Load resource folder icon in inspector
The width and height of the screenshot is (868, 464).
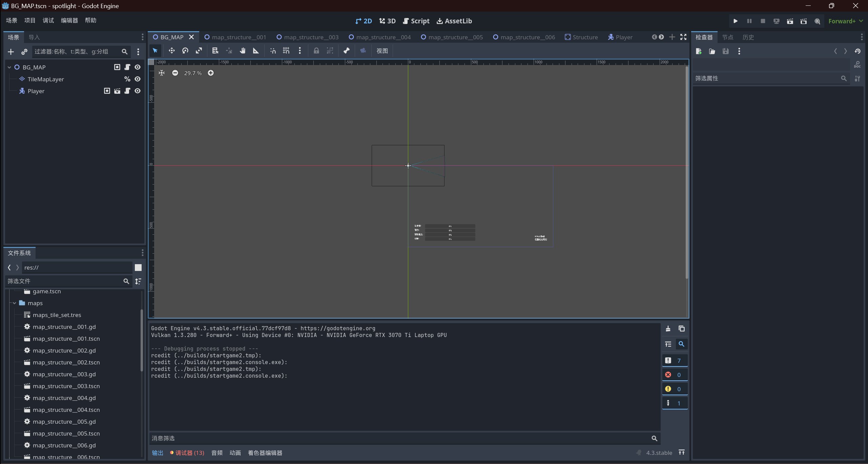tap(712, 51)
